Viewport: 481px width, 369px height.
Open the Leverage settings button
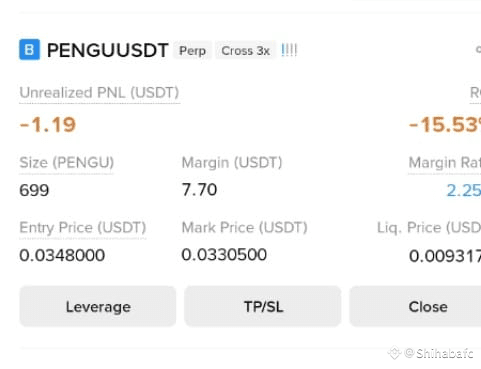[98, 306]
